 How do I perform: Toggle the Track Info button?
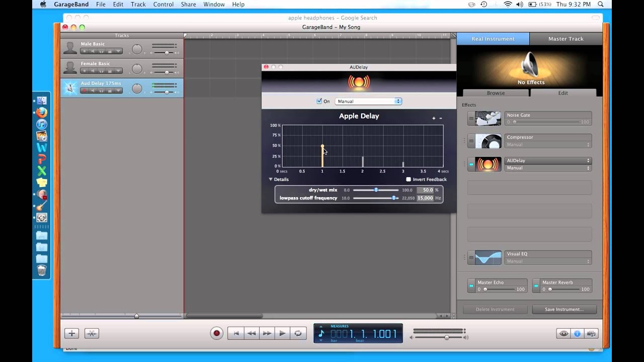tap(577, 333)
